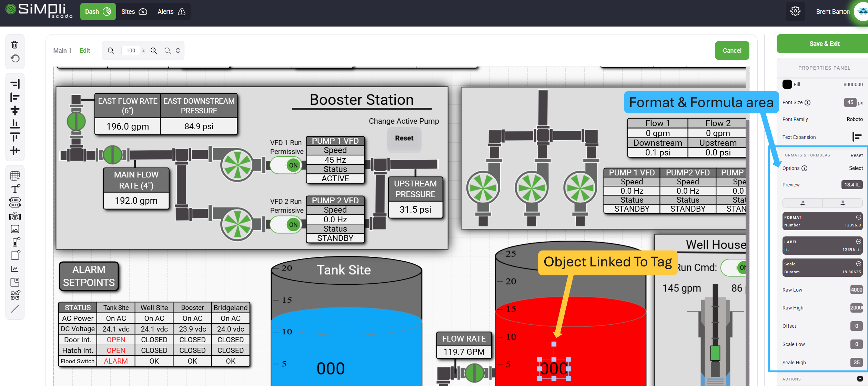Viewport: 868px width, 386px height.
Task: Select the ON/OFF switch widget tool
Action: click(15, 202)
